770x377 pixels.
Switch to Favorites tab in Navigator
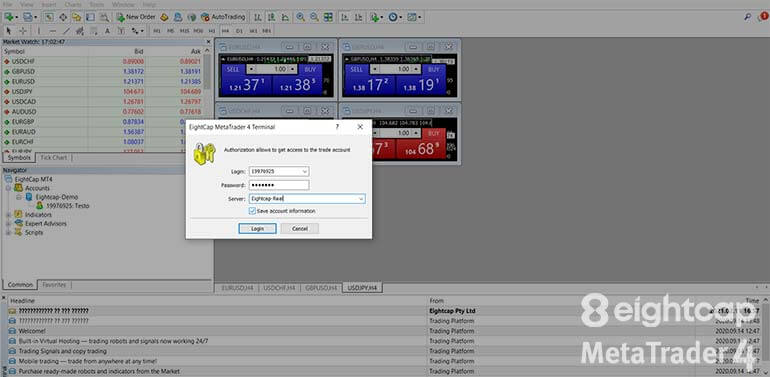(x=54, y=285)
